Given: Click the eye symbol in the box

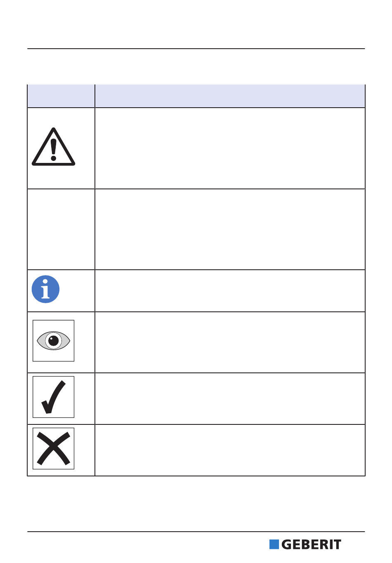Looking at the screenshot, I should (54, 341).
